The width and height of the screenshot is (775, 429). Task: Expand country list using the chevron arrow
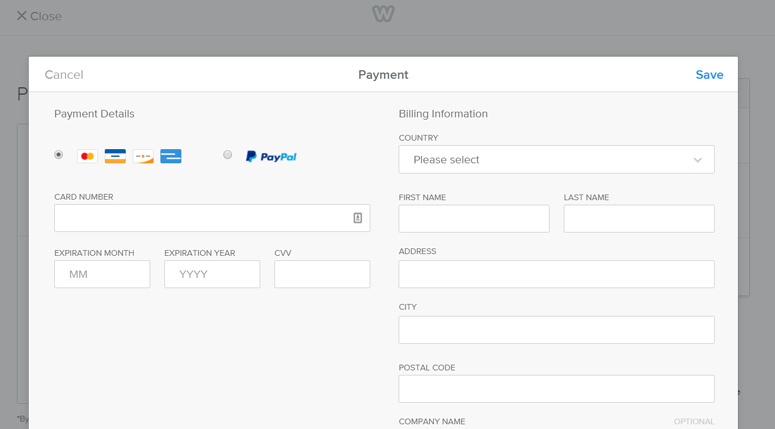click(x=697, y=160)
